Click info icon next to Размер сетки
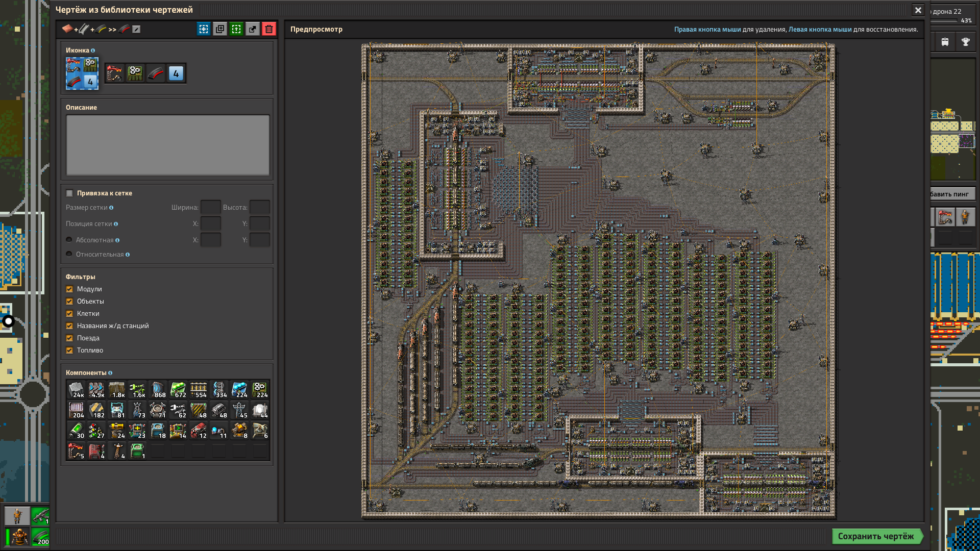Viewport: 980px width, 551px height. 111,208
